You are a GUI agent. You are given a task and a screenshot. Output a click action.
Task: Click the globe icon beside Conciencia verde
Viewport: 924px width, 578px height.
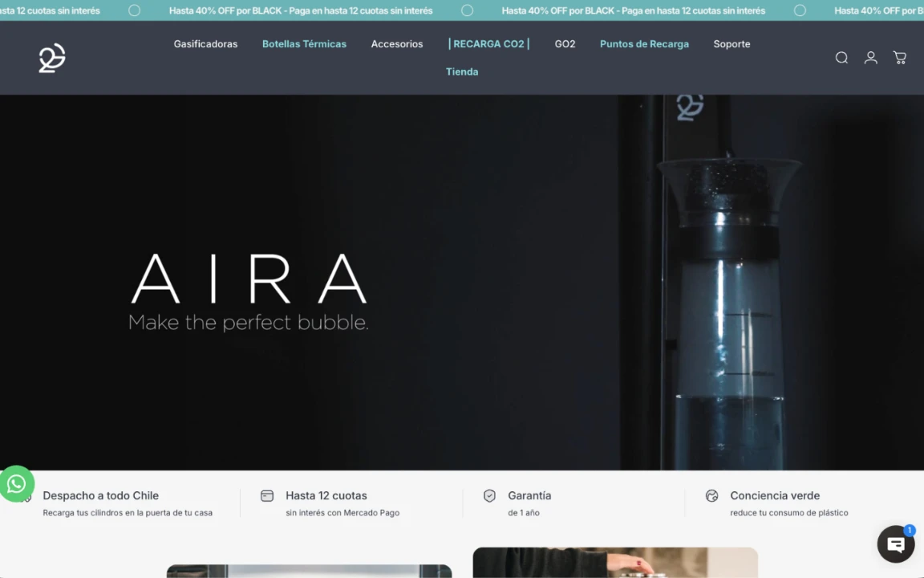click(712, 496)
